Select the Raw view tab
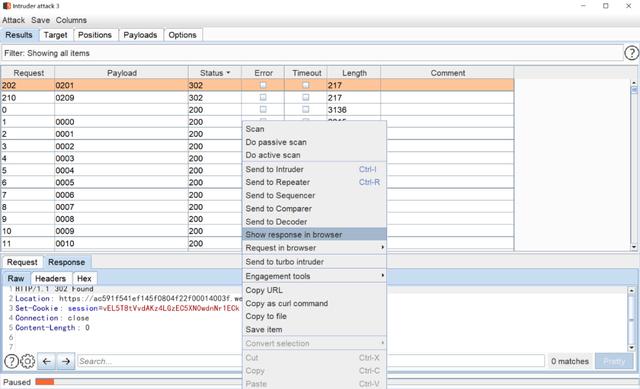 click(16, 278)
